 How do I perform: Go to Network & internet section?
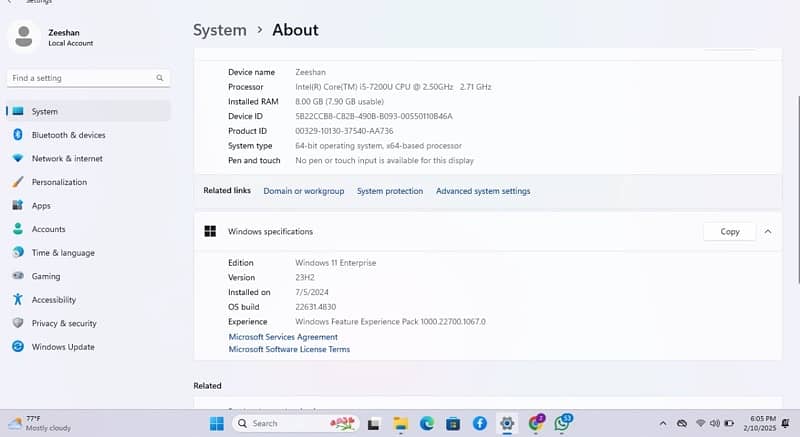pyautogui.click(x=67, y=158)
